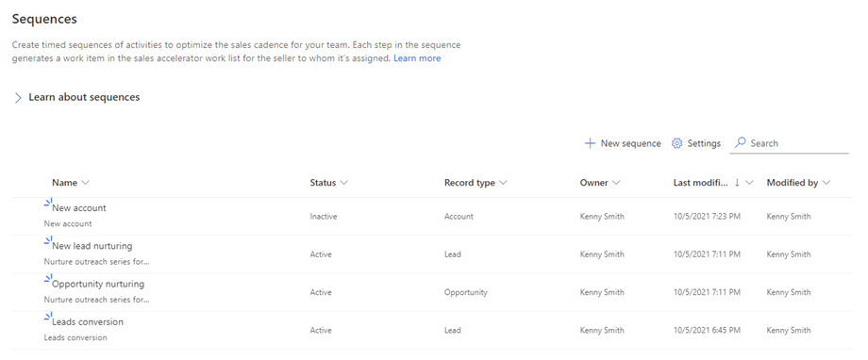Click Active status in Leads conversion row
Screen dimensions: 868x360
point(321,331)
